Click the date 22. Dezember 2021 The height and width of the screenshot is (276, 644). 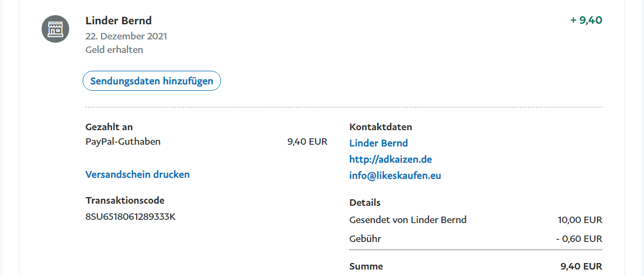coord(126,36)
